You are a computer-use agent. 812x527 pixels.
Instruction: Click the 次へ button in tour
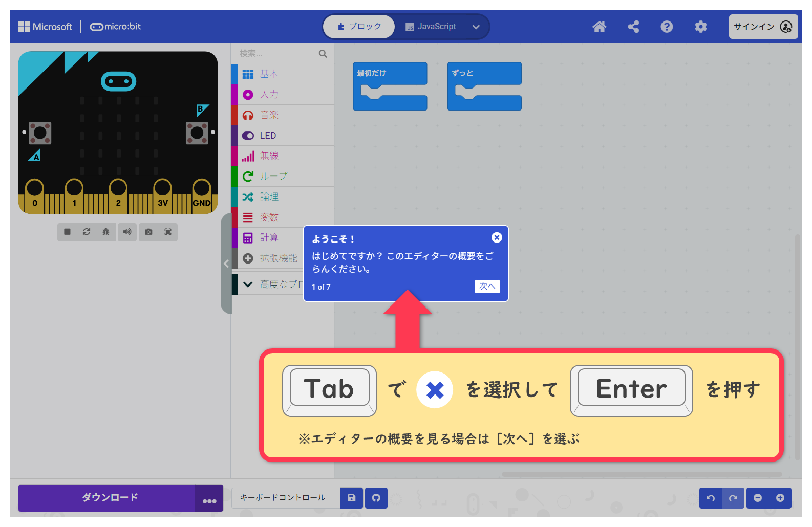tap(487, 287)
